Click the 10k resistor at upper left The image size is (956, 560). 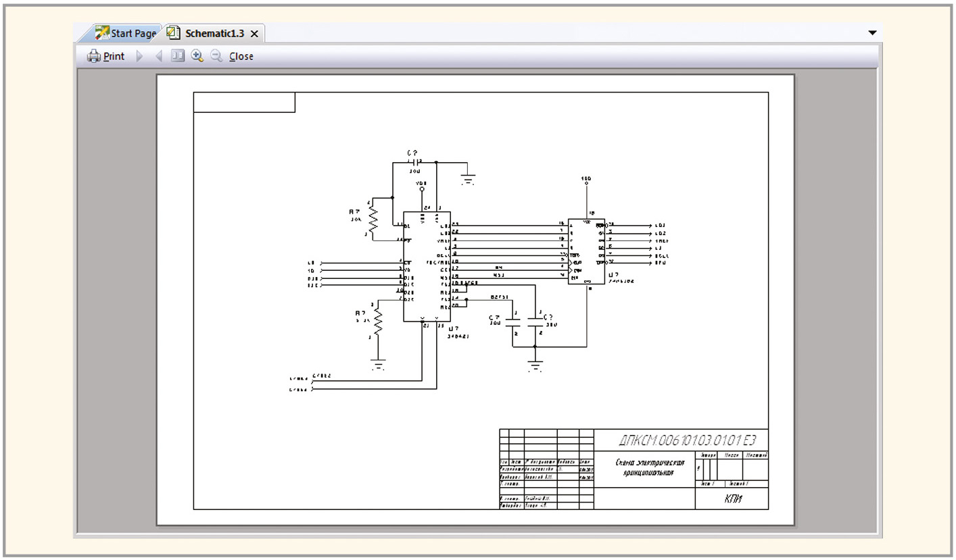[x=373, y=217]
